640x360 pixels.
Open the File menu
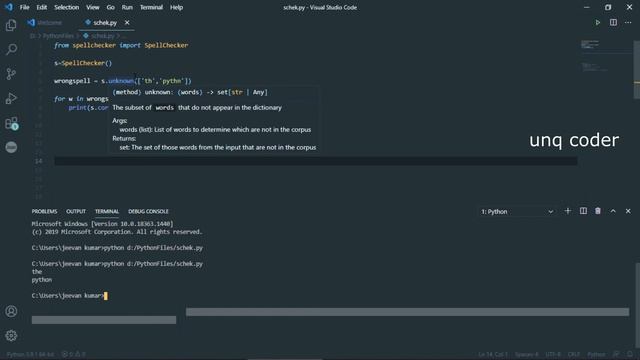pos(24,7)
